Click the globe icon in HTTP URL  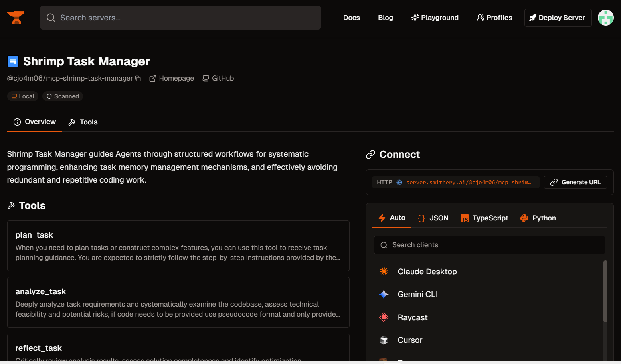pos(399,182)
